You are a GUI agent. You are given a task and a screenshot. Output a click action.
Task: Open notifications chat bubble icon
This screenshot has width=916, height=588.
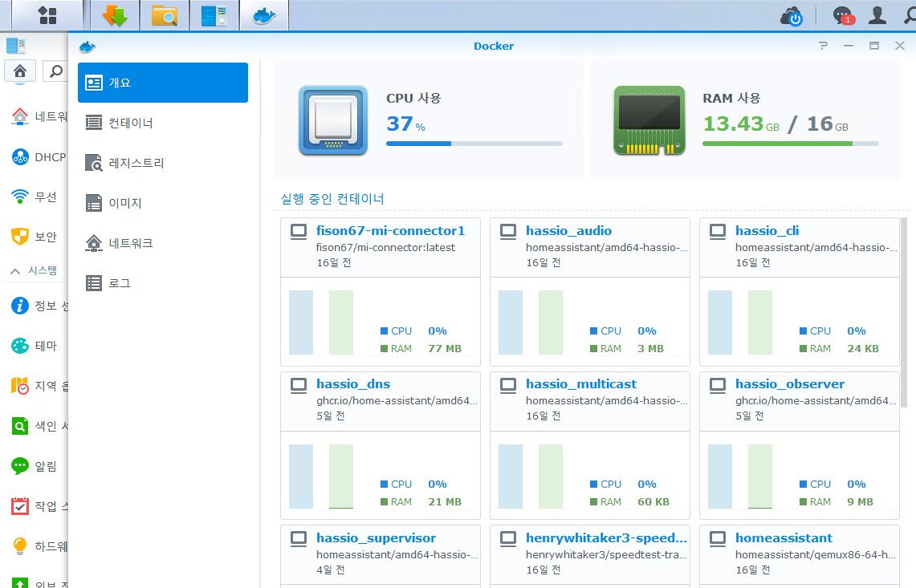click(x=844, y=16)
